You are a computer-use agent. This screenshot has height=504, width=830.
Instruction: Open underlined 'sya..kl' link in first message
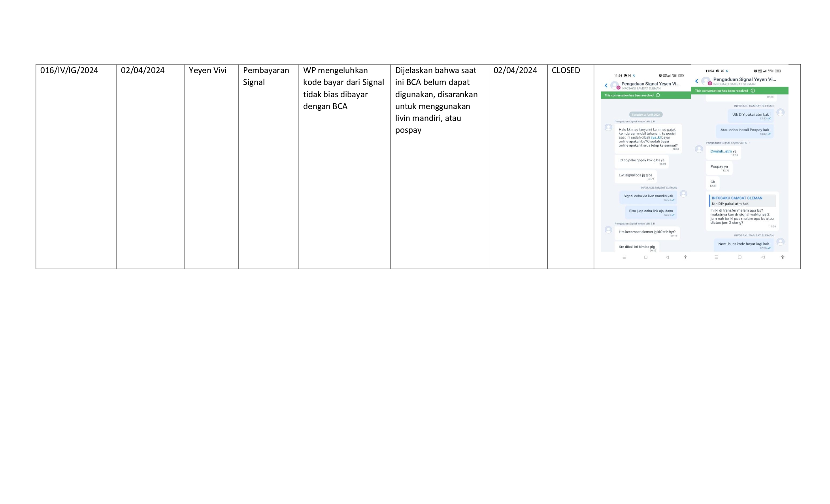[x=655, y=138]
